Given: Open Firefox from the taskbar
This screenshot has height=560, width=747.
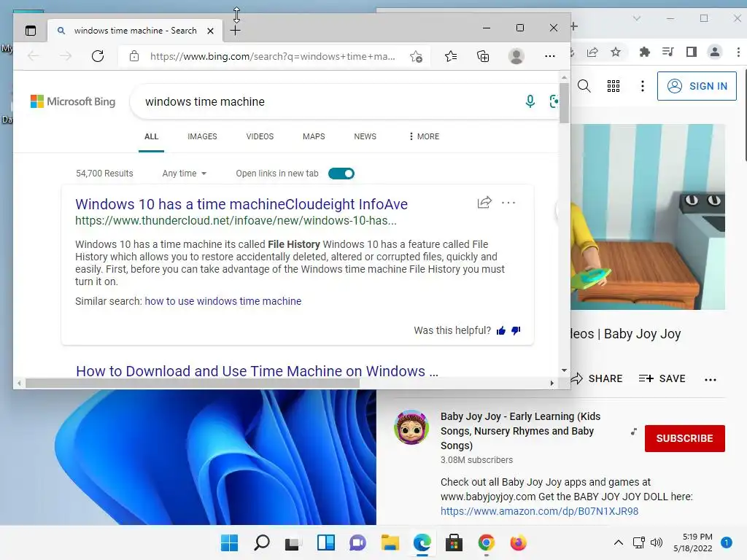Looking at the screenshot, I should click(519, 542).
